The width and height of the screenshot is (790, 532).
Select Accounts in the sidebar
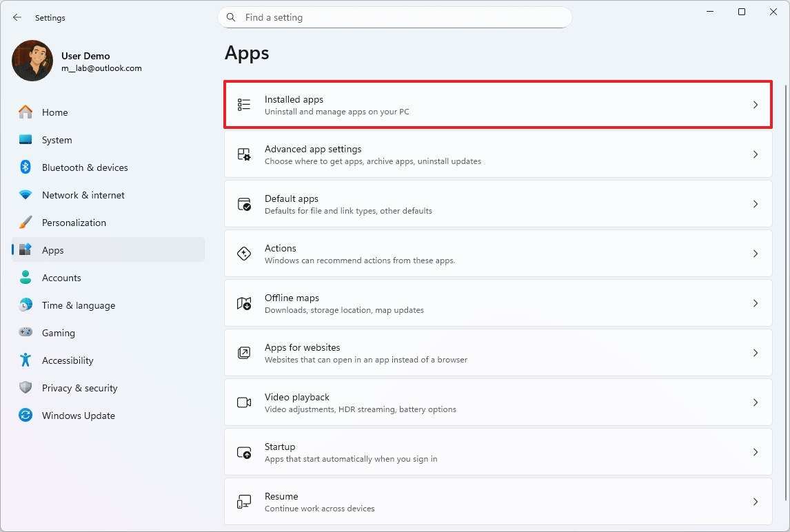(61, 277)
